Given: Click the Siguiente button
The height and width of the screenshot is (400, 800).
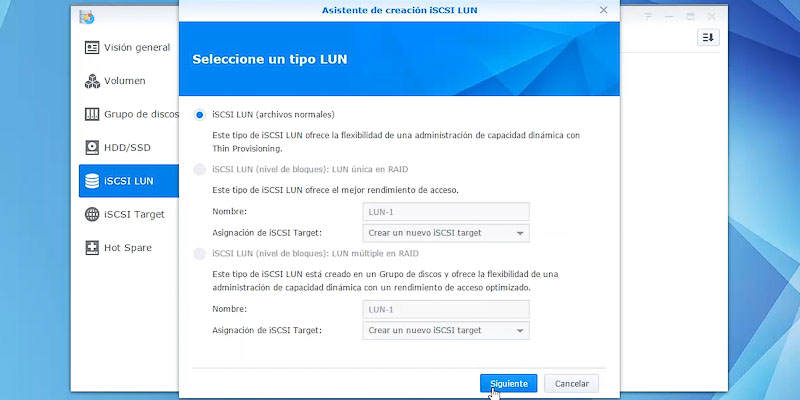Looking at the screenshot, I should coord(509,384).
